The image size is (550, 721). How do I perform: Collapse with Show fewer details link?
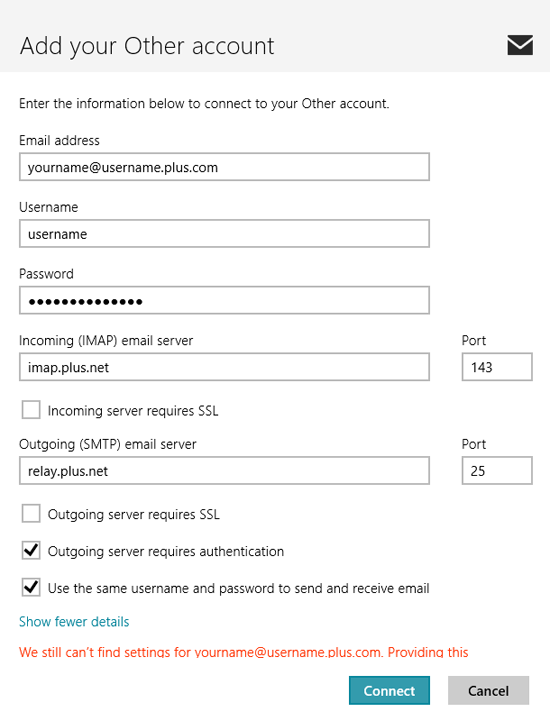point(74,622)
